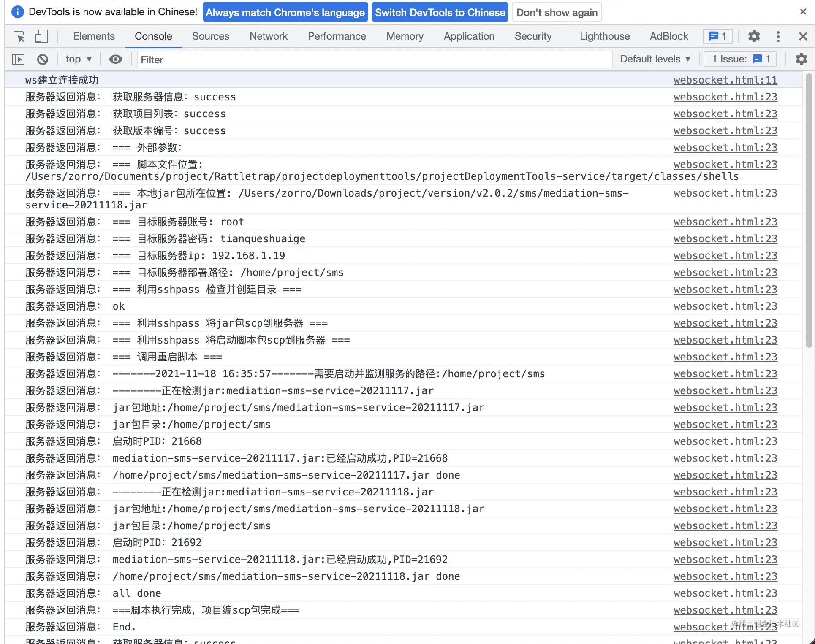Screen dimensions: 815x644
Task: Toggle the device toolbar icon
Action: pos(41,37)
